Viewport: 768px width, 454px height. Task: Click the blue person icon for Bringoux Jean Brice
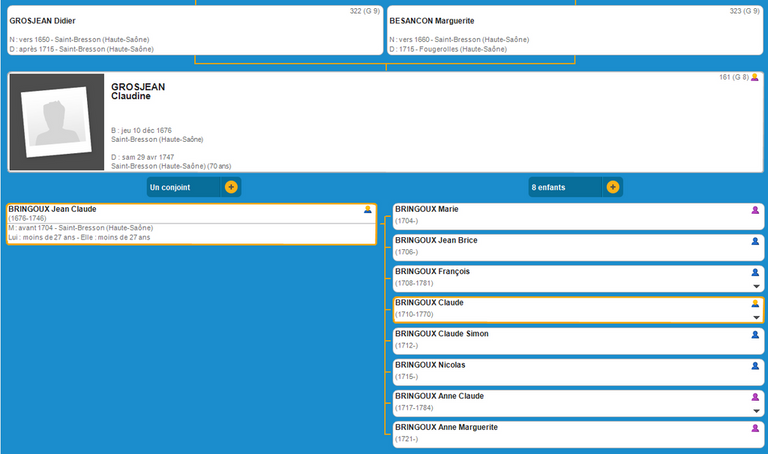(x=755, y=241)
